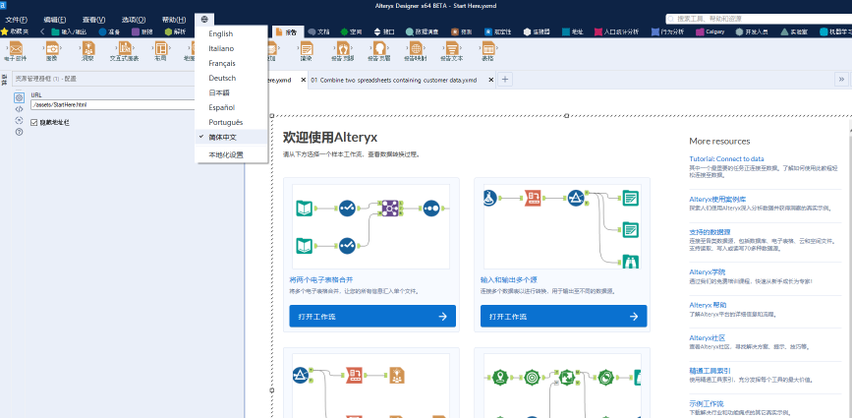Add a new workflow tab with plus button
The width and height of the screenshot is (852, 418).
505,79
